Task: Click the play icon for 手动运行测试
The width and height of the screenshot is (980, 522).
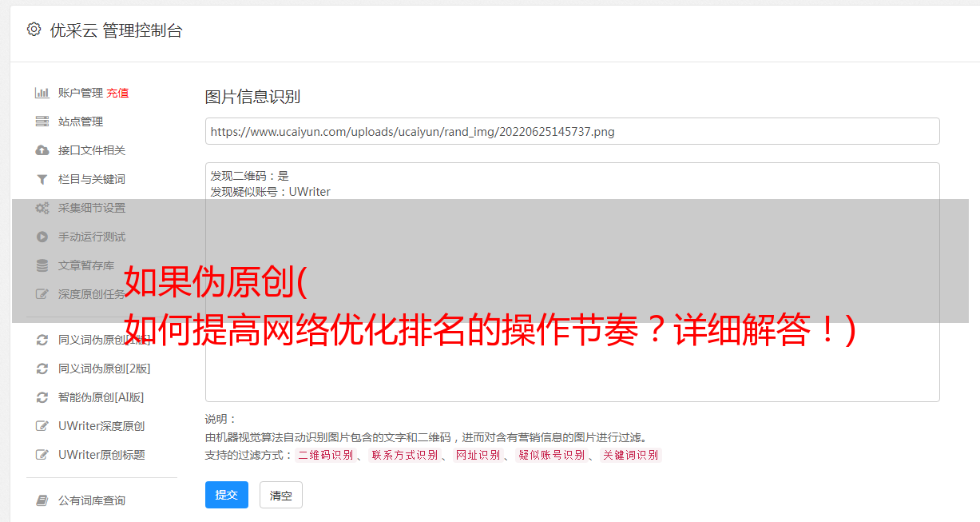Action: (x=42, y=237)
